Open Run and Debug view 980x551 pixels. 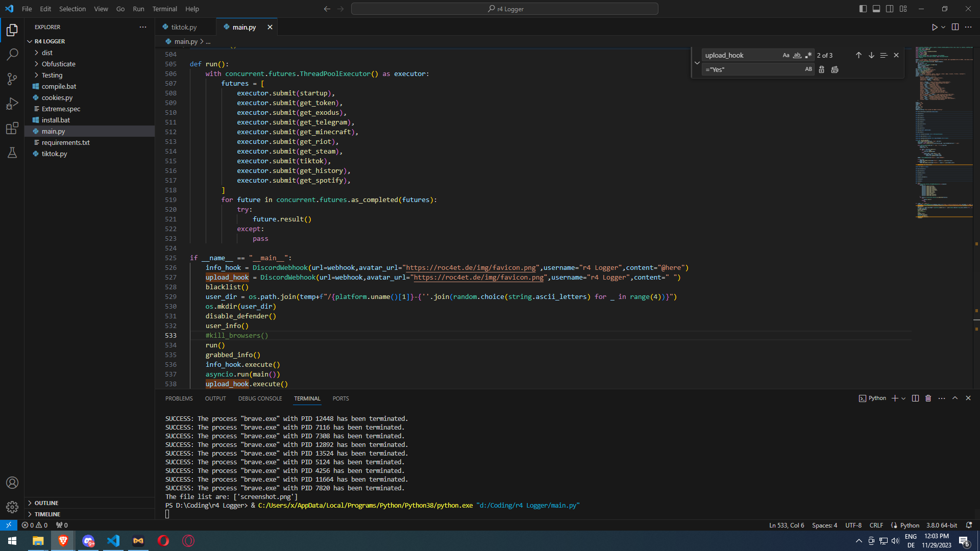(12, 104)
